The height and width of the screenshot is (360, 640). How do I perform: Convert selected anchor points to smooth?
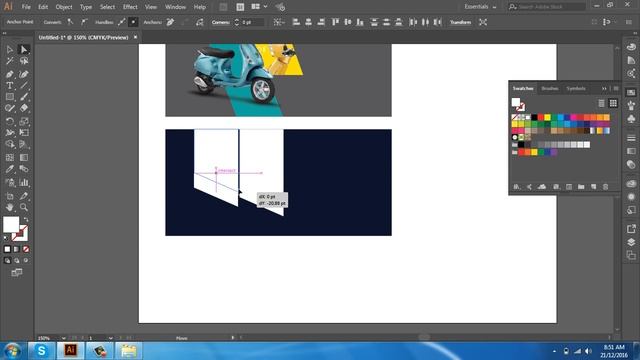pos(84,22)
